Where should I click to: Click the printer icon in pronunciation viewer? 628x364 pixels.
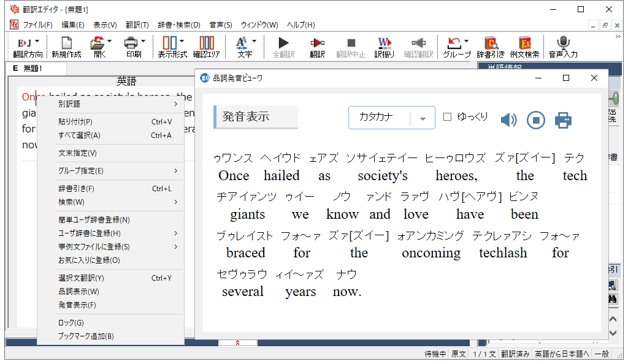tap(563, 119)
